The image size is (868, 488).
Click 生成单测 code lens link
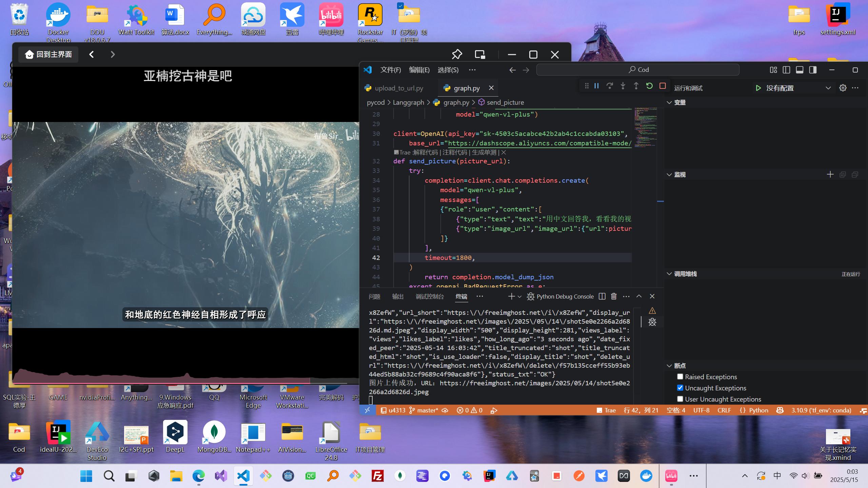point(484,152)
